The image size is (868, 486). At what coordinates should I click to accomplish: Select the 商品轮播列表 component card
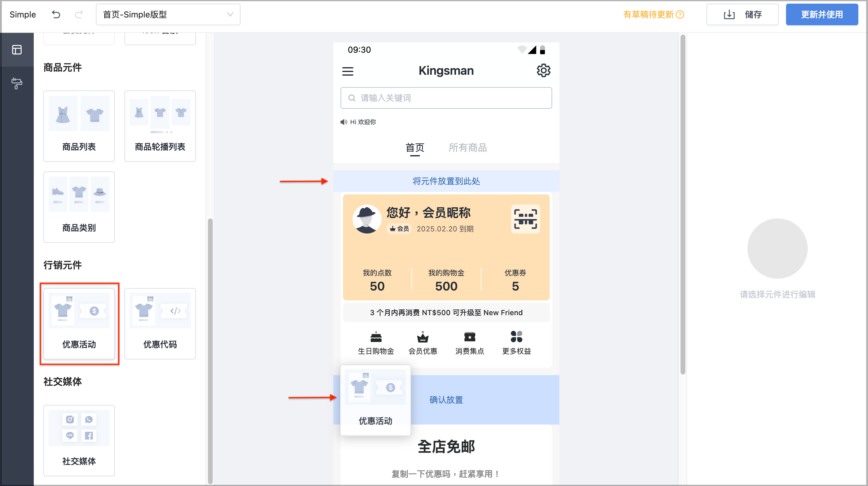160,126
